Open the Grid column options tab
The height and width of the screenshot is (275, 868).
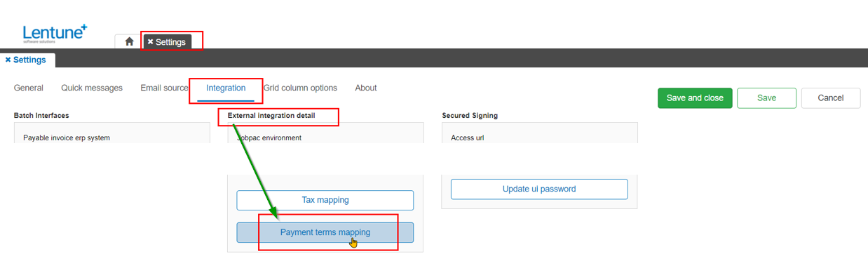coord(300,88)
